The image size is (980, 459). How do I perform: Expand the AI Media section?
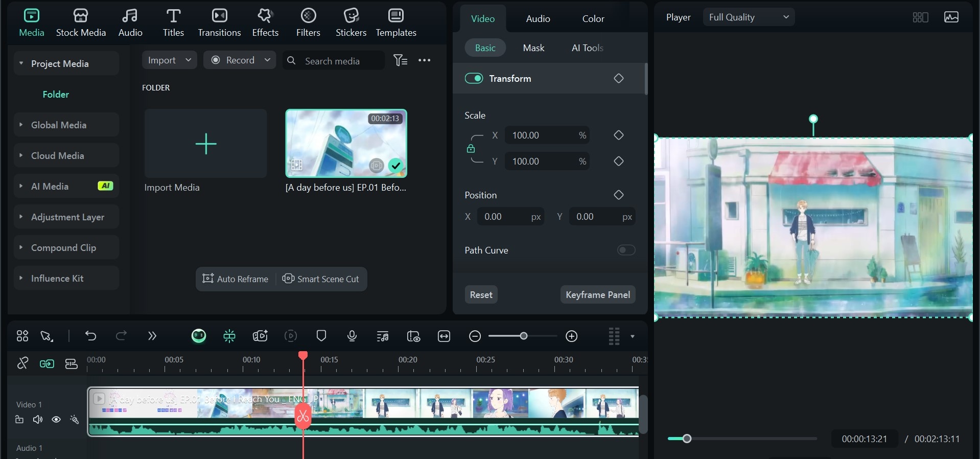(x=21, y=186)
